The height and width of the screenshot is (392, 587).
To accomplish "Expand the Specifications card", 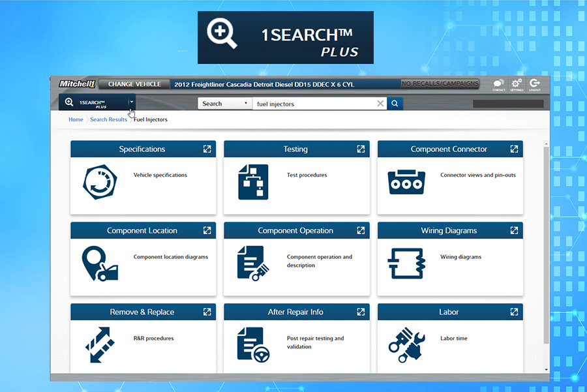I will click(207, 149).
